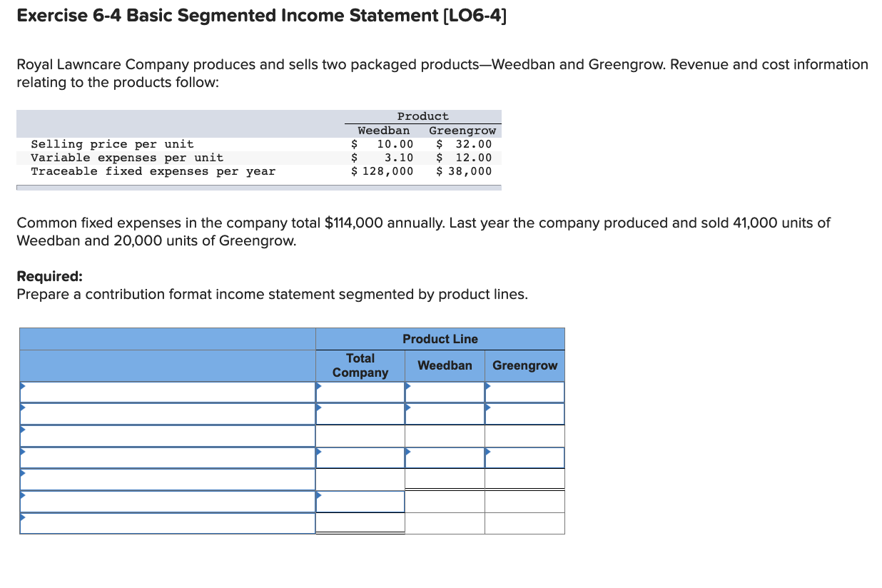Click the blue flag icon in first Greengrow cell
Image resolution: width=882 pixels, height=588 pixels.
coord(489,387)
